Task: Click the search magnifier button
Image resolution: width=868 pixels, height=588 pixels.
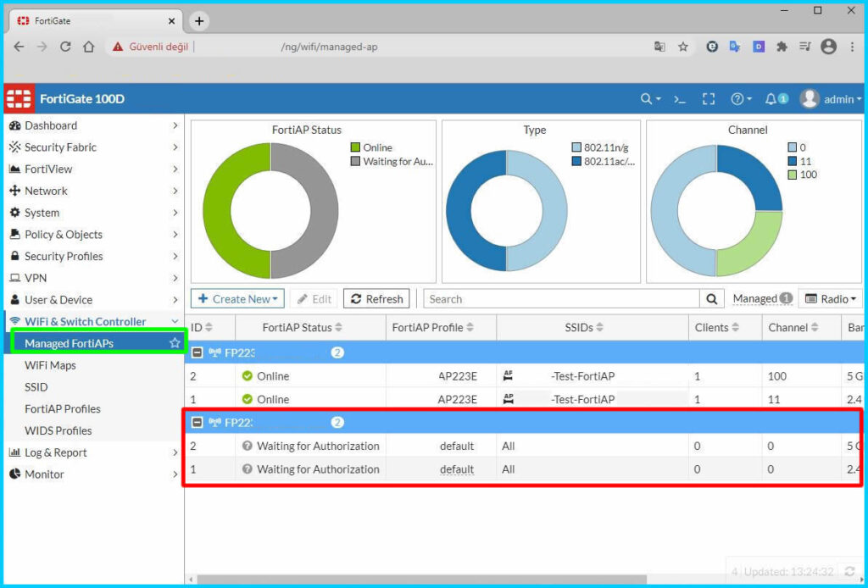Action: tap(712, 299)
